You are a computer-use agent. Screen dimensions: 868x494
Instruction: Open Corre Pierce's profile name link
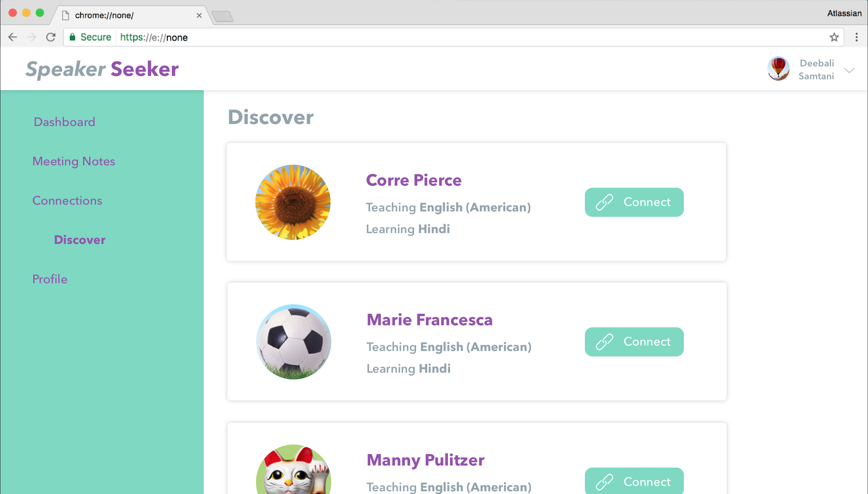click(413, 180)
